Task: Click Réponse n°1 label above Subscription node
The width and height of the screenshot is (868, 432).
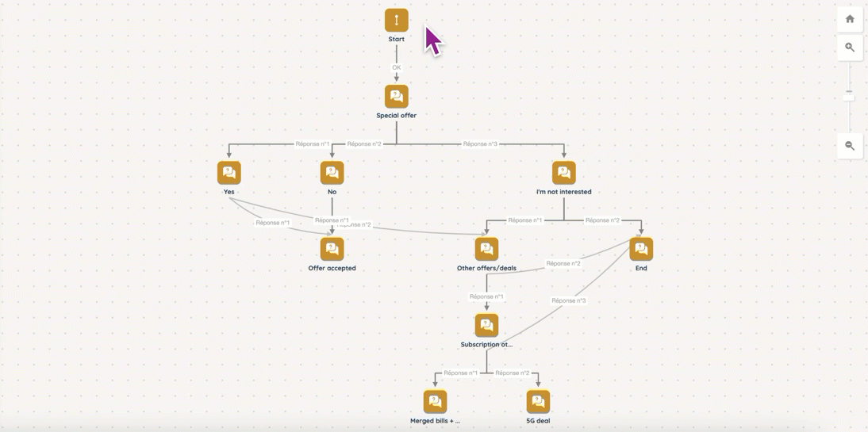Action: click(x=486, y=296)
